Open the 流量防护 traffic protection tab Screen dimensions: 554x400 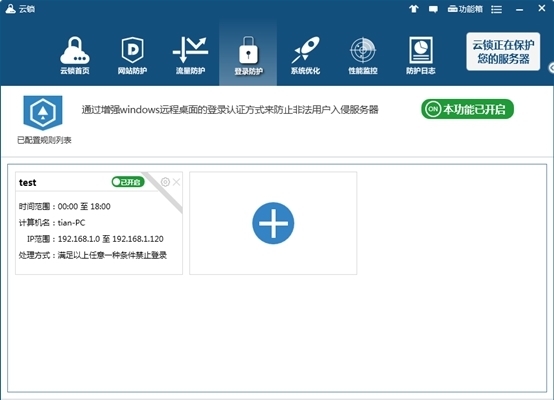[x=190, y=55]
